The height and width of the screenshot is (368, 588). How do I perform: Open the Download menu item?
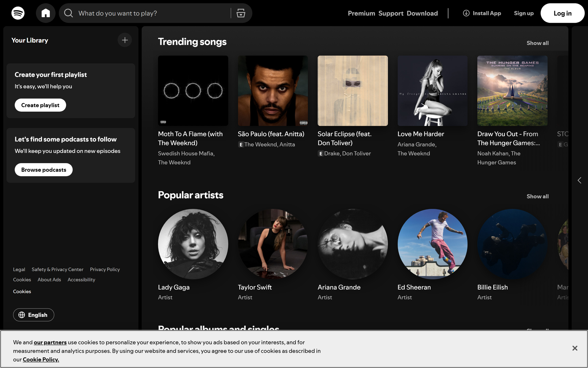tap(422, 13)
